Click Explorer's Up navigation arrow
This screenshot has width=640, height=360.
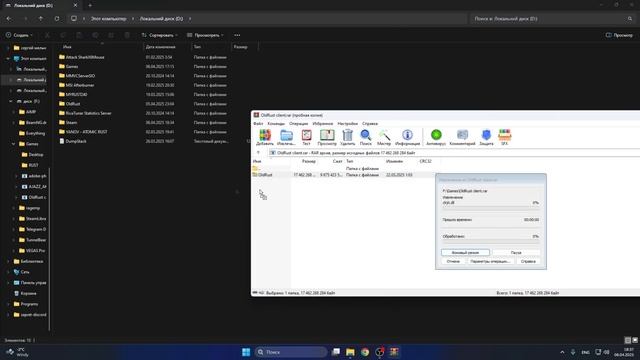[x=41, y=19]
